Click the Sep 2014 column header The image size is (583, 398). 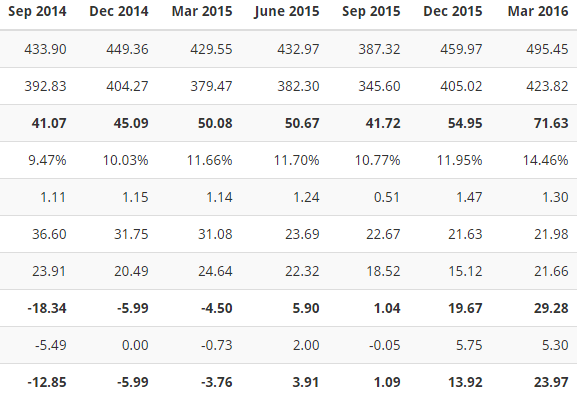pyautogui.click(x=37, y=11)
